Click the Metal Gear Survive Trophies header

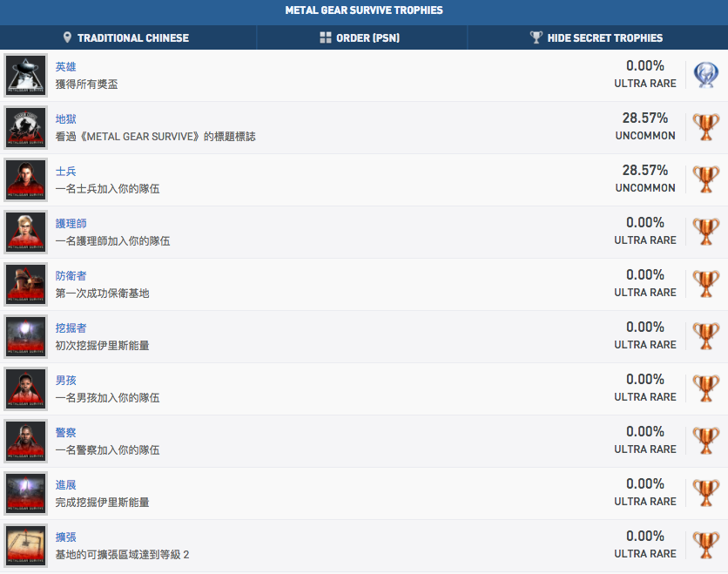pyautogui.click(x=364, y=10)
